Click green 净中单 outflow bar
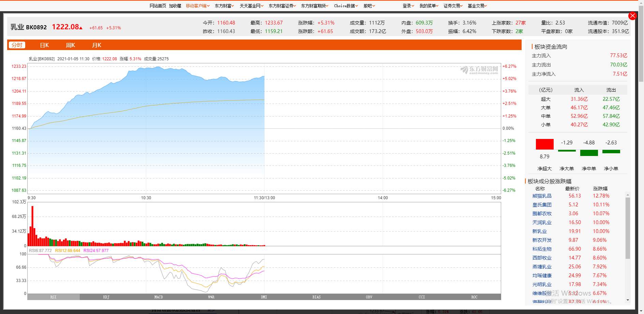 coord(589,153)
